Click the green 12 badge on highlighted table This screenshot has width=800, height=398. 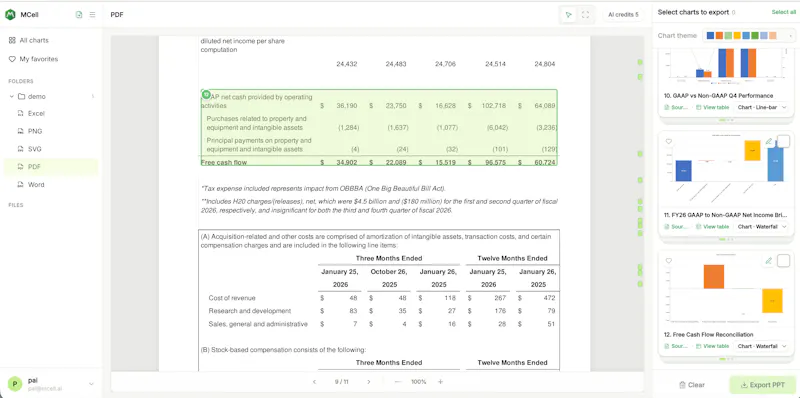coord(206,94)
